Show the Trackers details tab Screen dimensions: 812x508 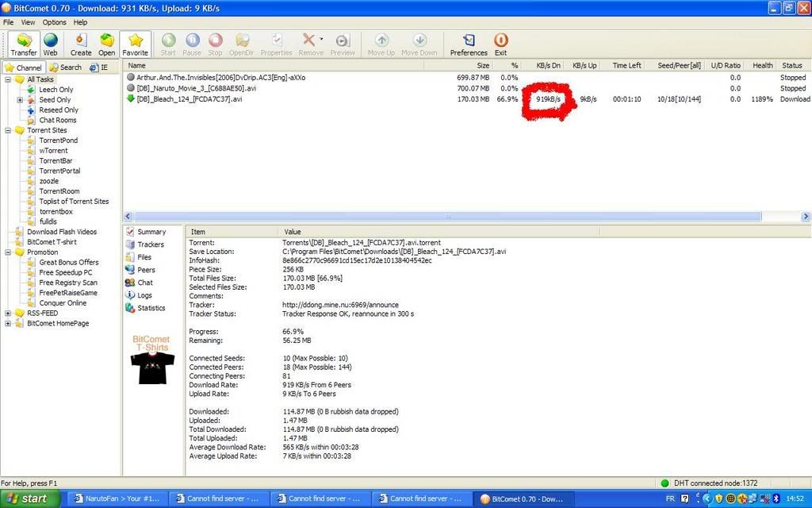tap(144, 244)
